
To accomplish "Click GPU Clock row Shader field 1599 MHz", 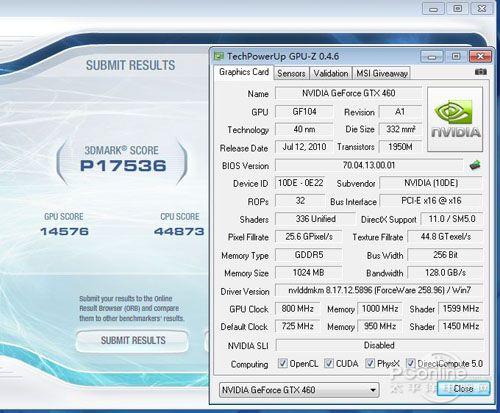I will click(x=461, y=309).
